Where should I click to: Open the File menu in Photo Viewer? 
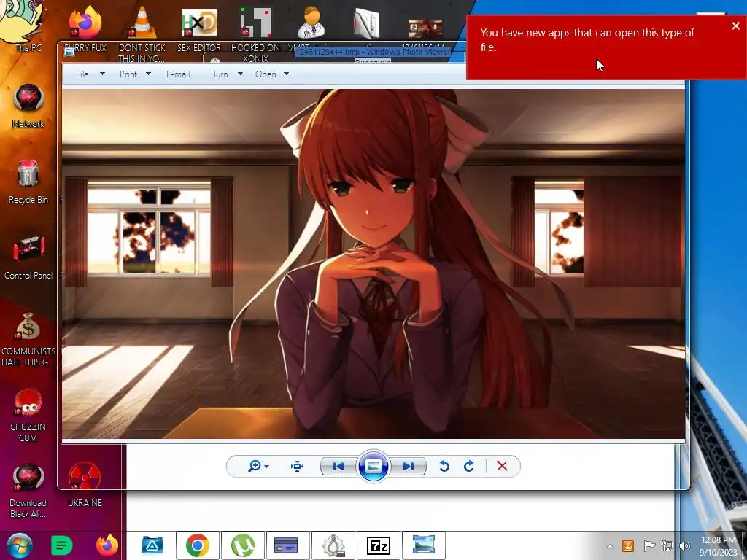pyautogui.click(x=82, y=74)
